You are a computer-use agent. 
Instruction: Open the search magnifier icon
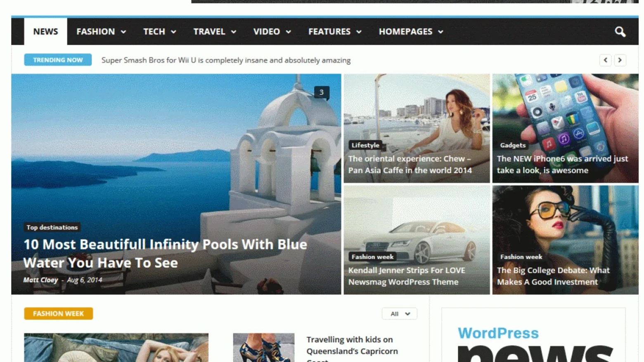pyautogui.click(x=620, y=32)
